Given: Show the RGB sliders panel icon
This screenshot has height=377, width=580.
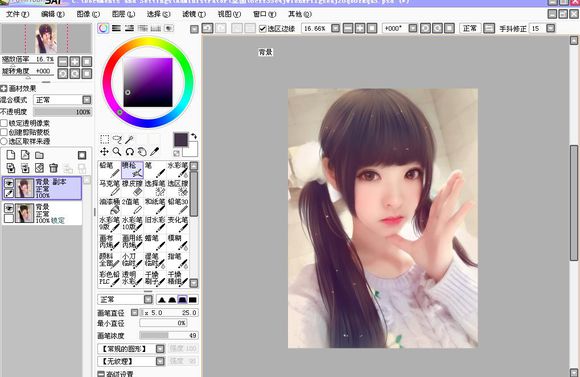Looking at the screenshot, I should coord(117,28).
